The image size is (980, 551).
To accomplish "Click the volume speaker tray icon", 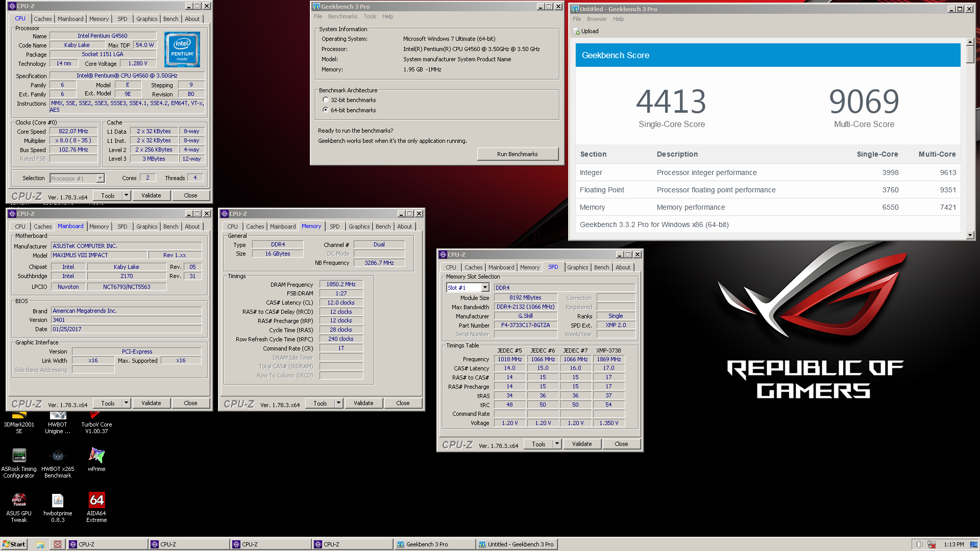I will point(919,544).
